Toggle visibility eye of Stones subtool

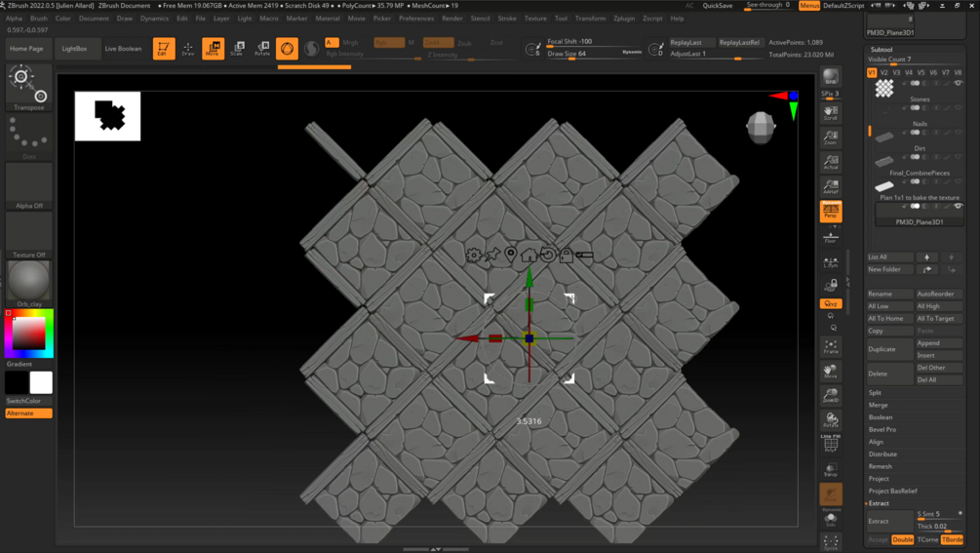(x=959, y=83)
